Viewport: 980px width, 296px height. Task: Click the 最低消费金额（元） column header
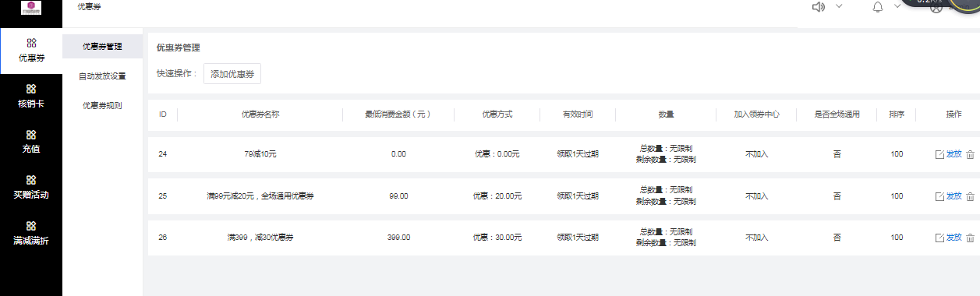click(398, 115)
